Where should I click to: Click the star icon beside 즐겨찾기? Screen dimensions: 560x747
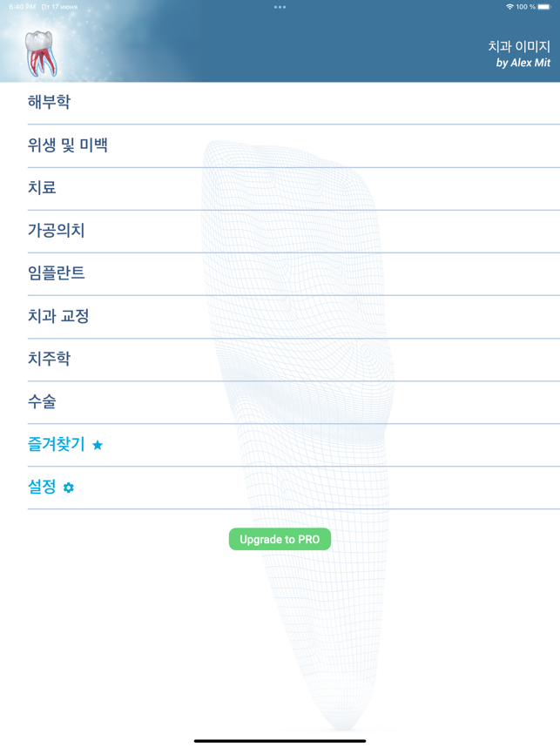98,445
